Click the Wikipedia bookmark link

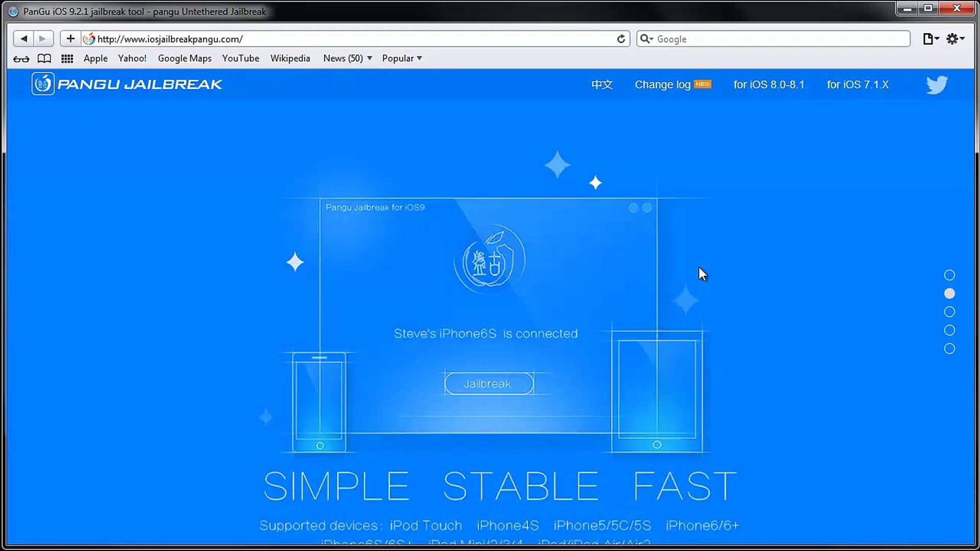coord(290,58)
